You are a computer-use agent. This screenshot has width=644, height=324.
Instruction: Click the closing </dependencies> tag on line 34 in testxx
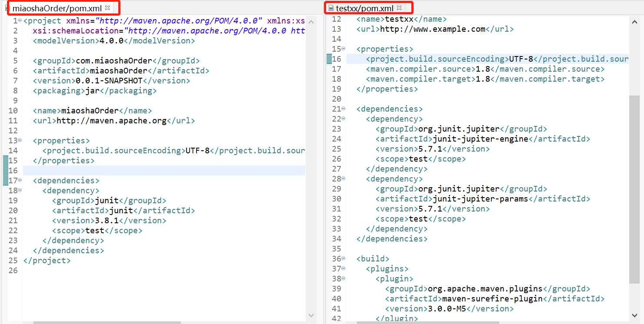click(x=392, y=239)
